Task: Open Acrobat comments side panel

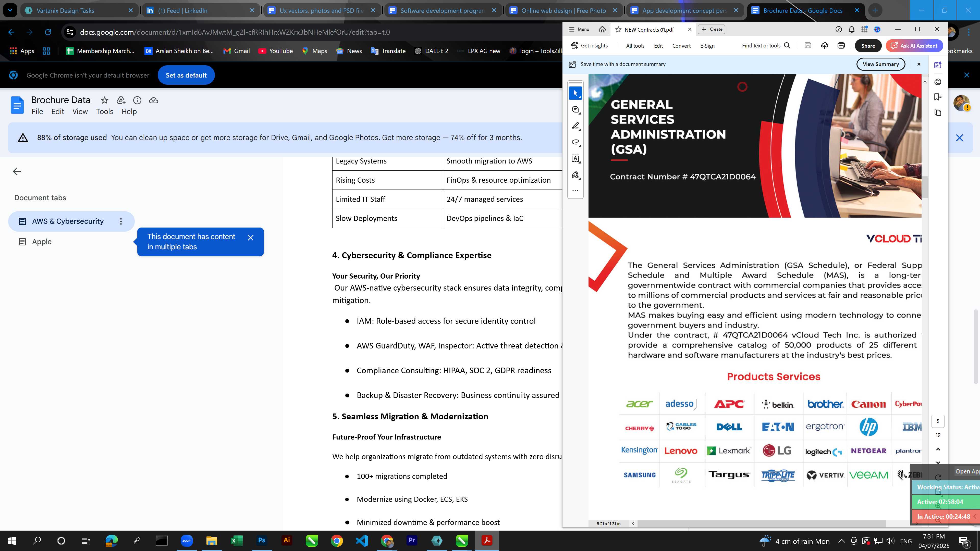Action: [938, 82]
